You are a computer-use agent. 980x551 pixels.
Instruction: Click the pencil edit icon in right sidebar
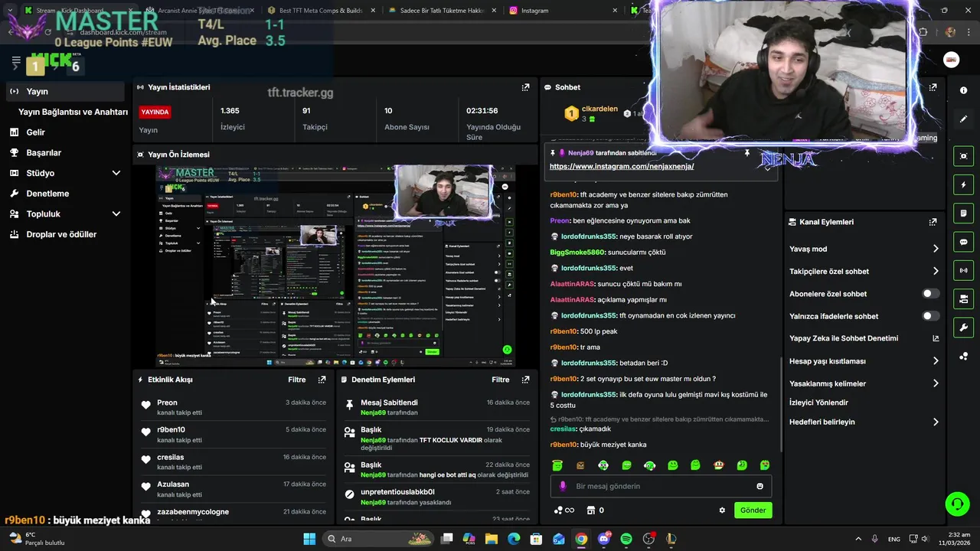coord(963,119)
